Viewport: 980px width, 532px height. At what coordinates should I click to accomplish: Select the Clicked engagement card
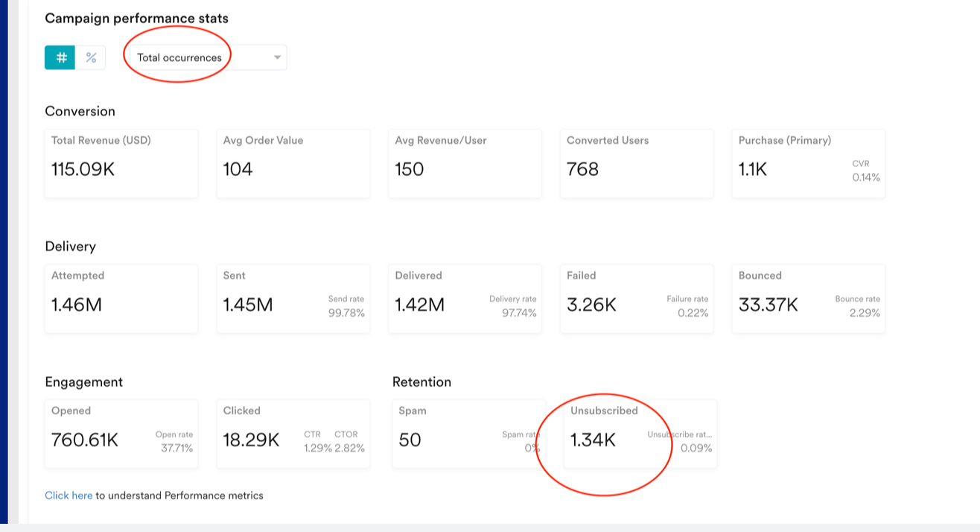tap(293, 434)
